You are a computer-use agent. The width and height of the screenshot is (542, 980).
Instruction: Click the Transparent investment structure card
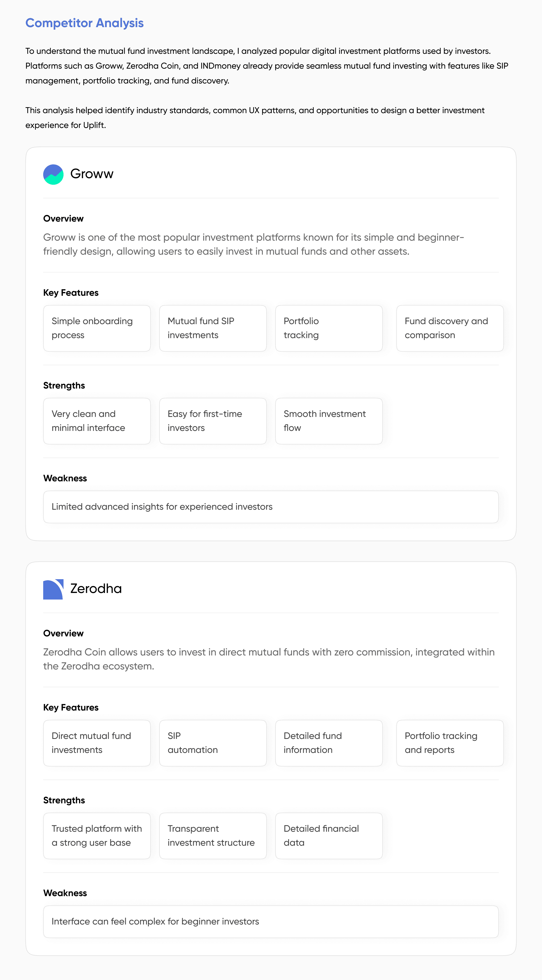click(x=213, y=836)
